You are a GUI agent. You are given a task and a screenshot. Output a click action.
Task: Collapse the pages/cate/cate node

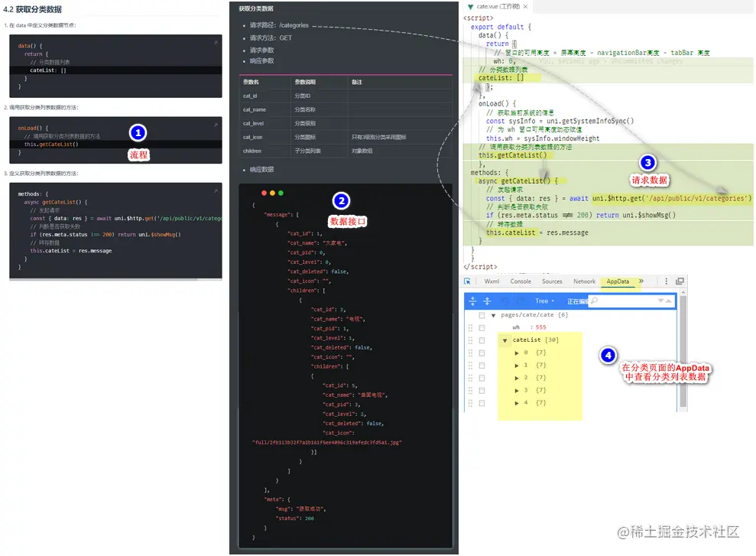pos(493,315)
